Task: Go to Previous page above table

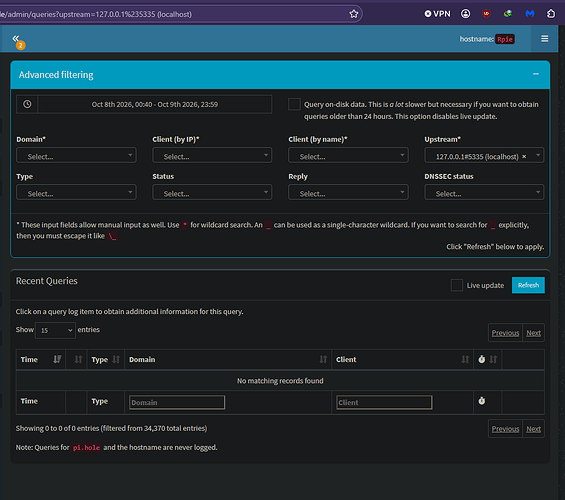Action: coord(505,333)
